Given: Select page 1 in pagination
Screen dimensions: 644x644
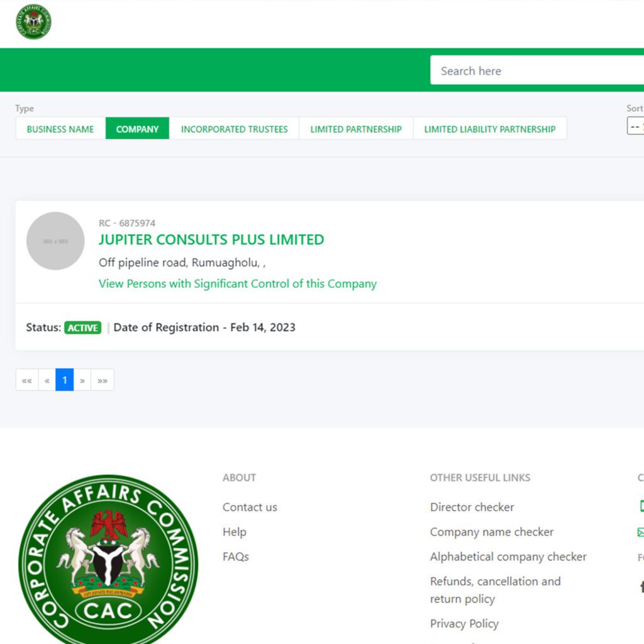Looking at the screenshot, I should 65,380.
